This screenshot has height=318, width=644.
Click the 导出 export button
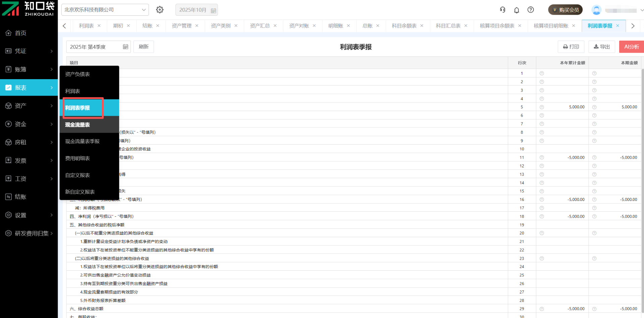[602, 47]
